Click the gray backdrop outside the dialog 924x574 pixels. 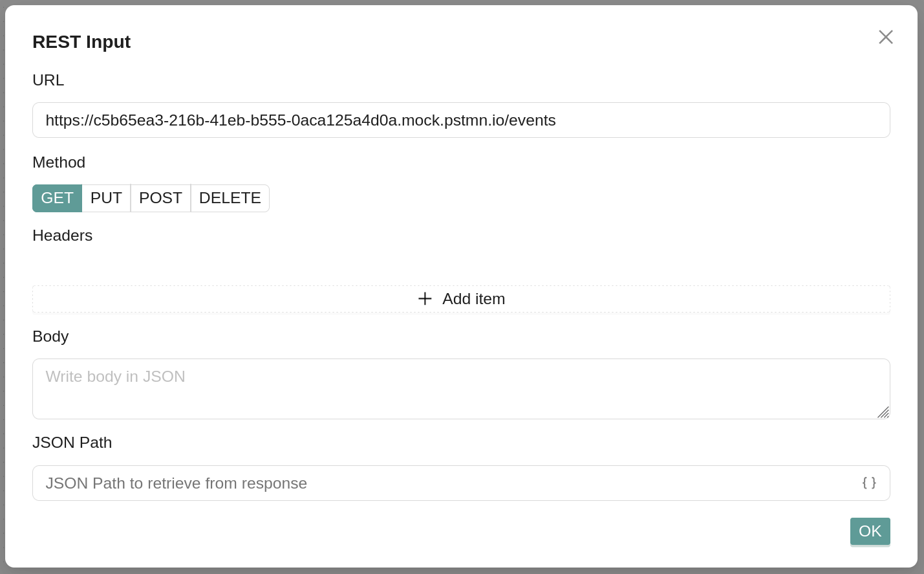pyautogui.click(x=921, y=285)
